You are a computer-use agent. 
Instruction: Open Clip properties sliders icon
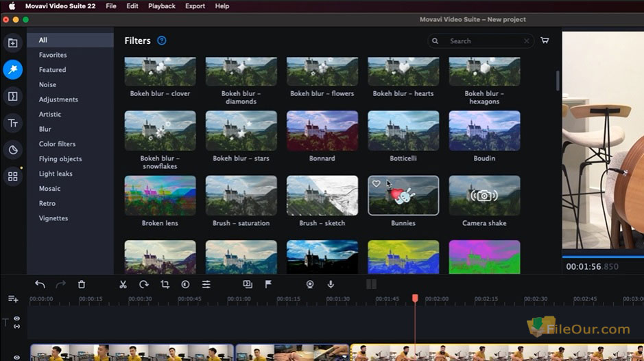[206, 284]
